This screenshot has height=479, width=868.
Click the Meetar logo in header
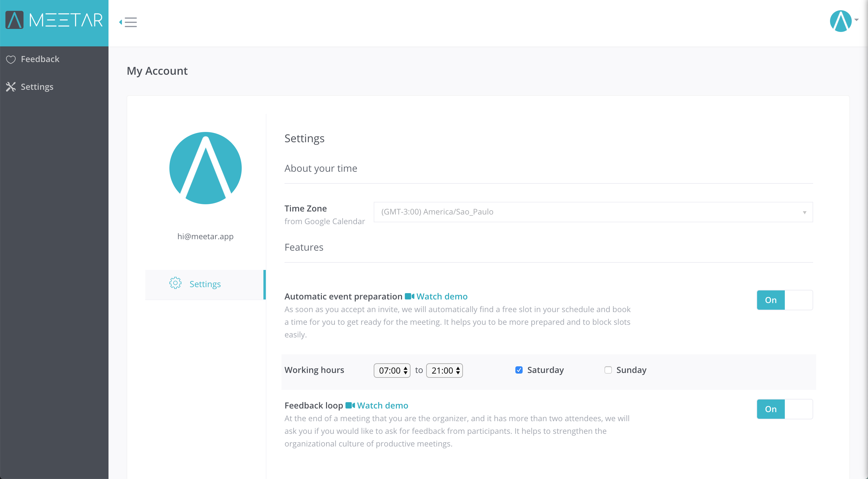click(54, 20)
